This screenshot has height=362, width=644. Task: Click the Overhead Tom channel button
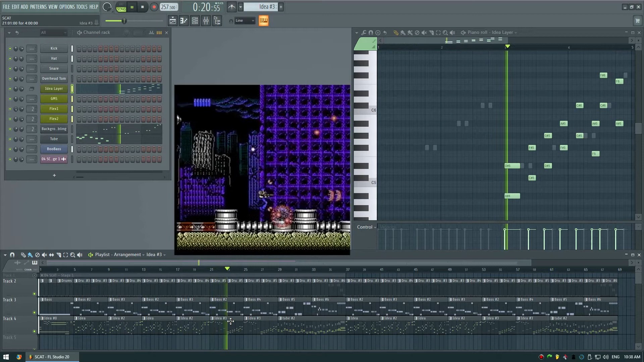(x=54, y=79)
